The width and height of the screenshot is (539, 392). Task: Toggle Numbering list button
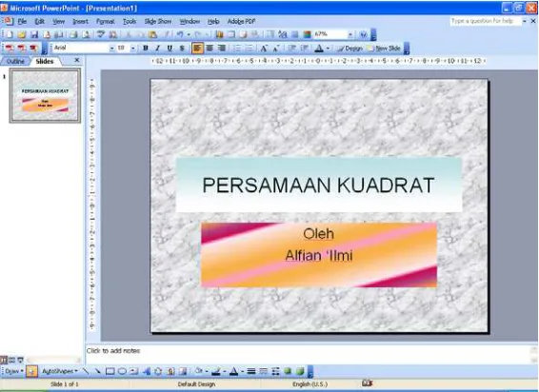[237, 49]
